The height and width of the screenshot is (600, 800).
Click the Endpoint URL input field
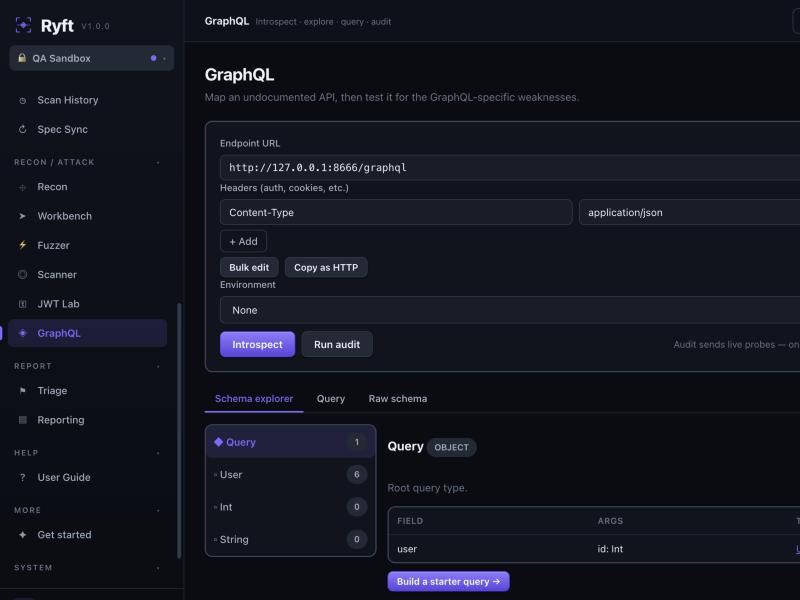510,167
